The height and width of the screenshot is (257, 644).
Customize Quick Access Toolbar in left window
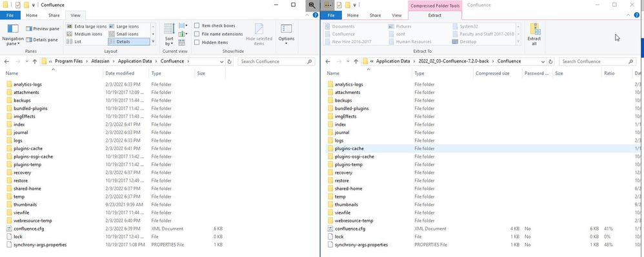(x=33, y=5)
